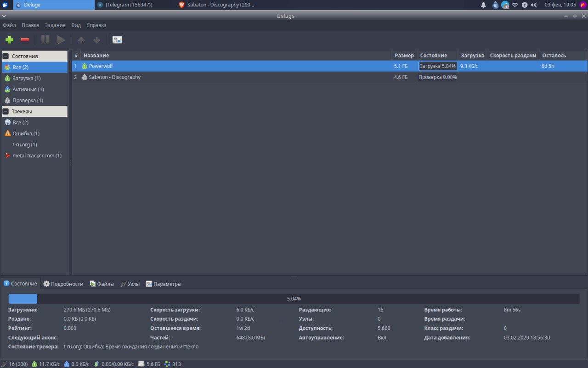Filter by Проверка (1) state
Screen dimensions: 588x368
click(34, 100)
